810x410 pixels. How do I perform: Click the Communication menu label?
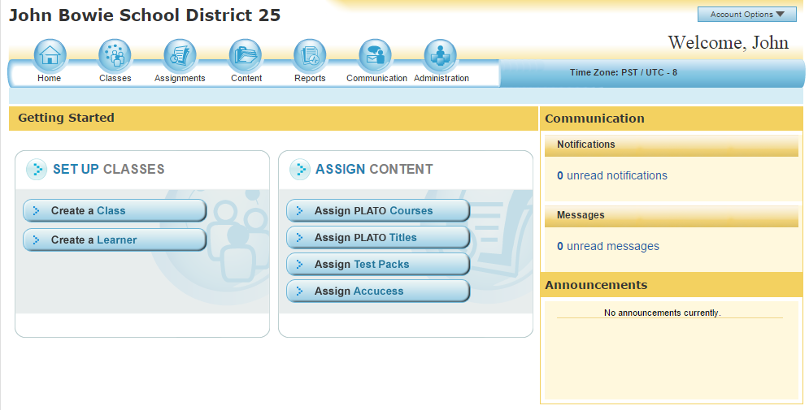377,78
